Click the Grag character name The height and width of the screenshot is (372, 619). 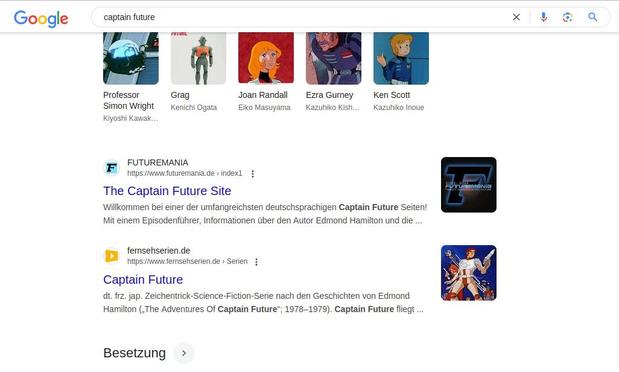[180, 95]
